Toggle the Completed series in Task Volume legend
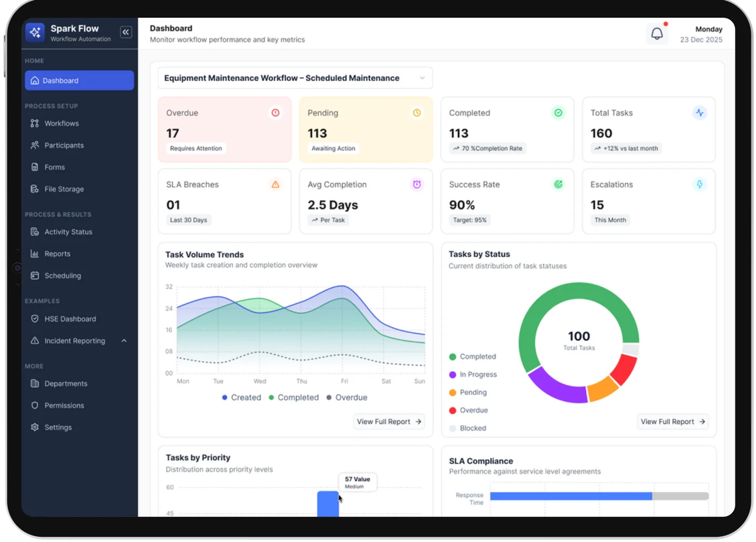This screenshot has height=542, width=756. point(294,397)
